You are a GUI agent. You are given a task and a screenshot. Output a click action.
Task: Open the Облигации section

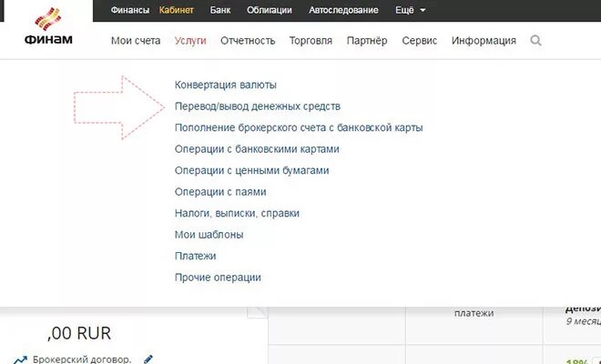coord(270,10)
